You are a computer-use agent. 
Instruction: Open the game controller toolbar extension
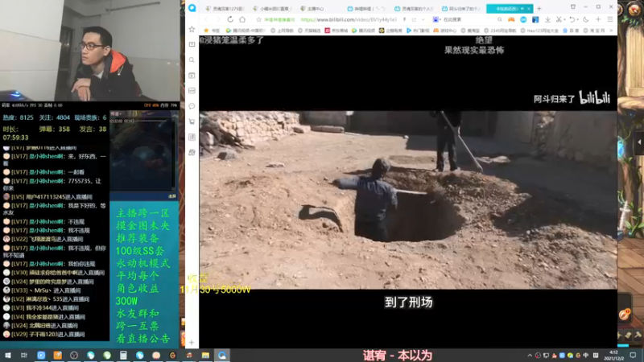tap(511, 19)
